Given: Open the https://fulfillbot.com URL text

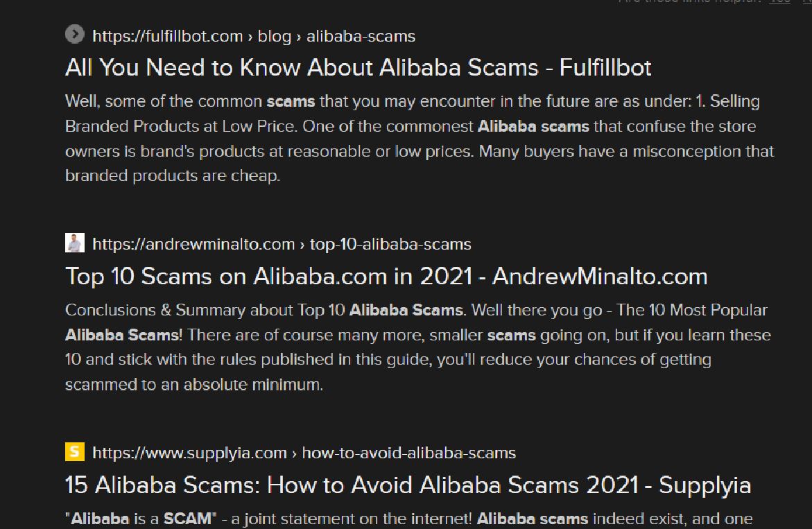Looking at the screenshot, I should click(167, 36).
